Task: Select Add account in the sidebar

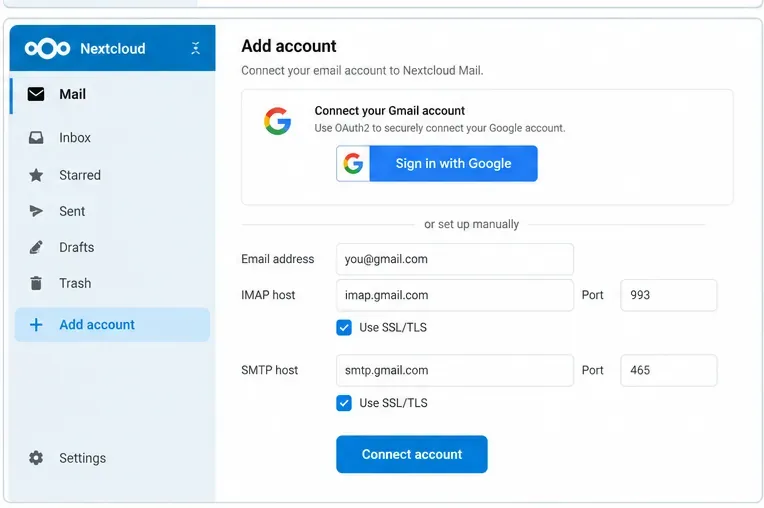Action: click(113, 325)
